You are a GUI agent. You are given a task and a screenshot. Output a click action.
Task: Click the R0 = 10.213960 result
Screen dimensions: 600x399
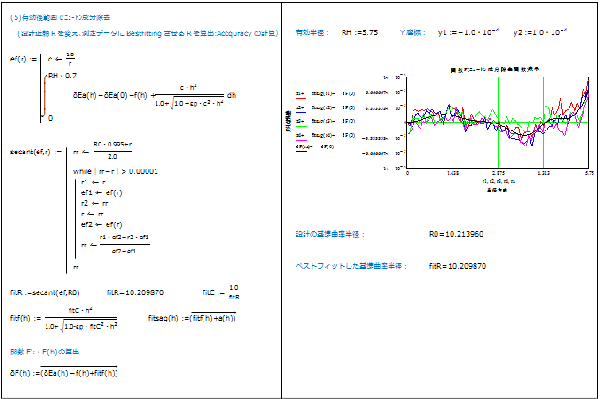point(456,234)
